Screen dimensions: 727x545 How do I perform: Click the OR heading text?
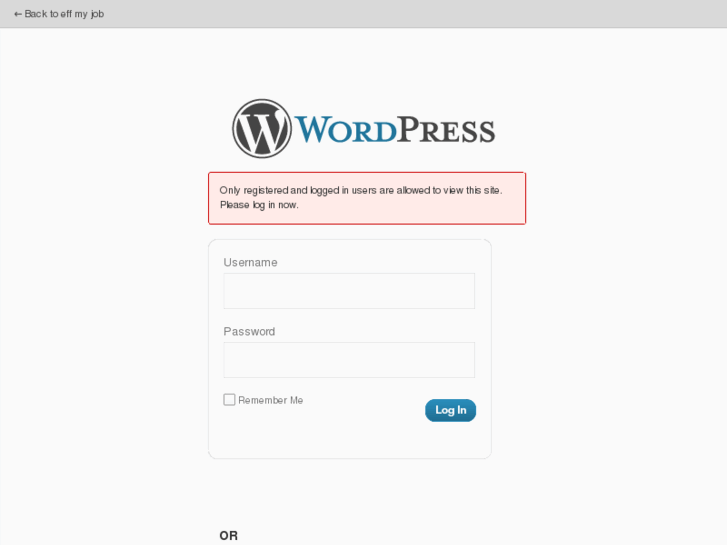tap(229, 536)
